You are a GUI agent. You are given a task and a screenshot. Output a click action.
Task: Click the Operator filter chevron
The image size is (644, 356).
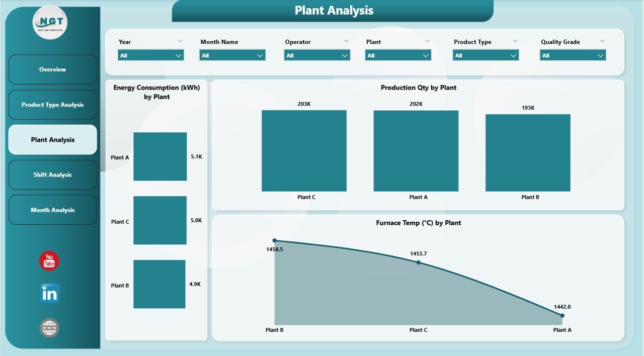pyautogui.click(x=346, y=41)
